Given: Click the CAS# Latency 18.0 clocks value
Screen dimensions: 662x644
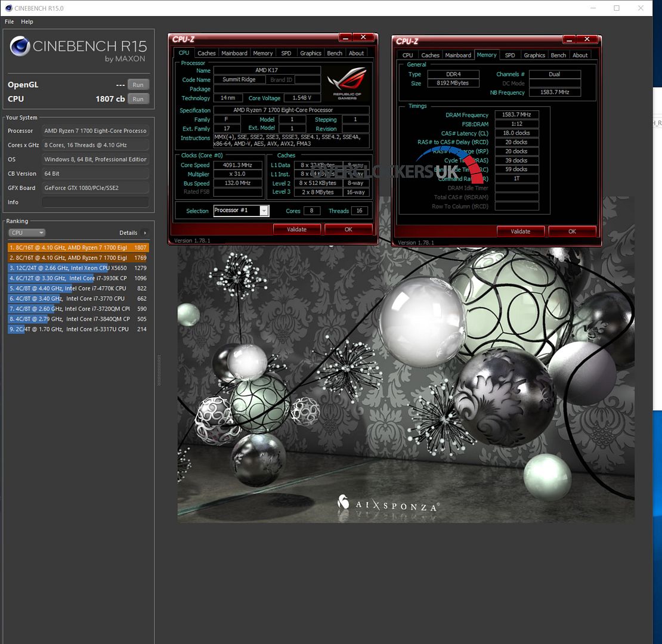Looking at the screenshot, I should click(516, 133).
